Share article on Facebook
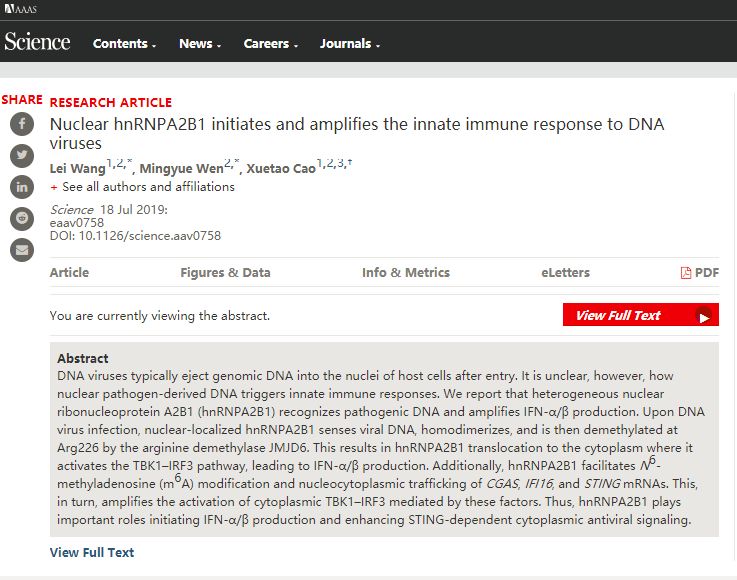Screen dimensions: 737x580 (21, 124)
